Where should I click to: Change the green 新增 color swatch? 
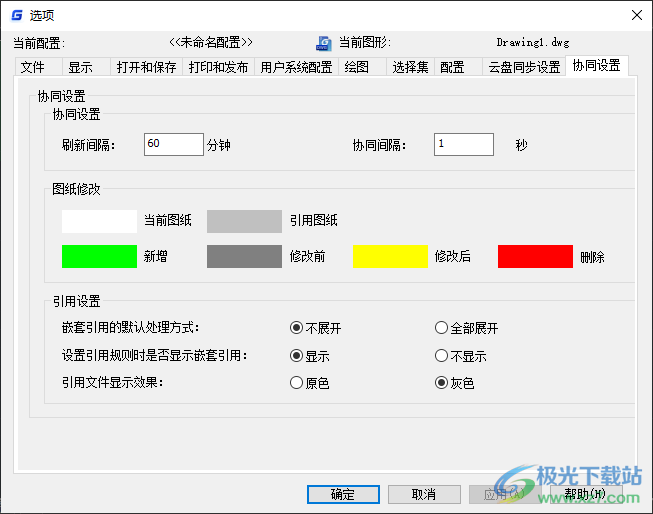point(99,256)
